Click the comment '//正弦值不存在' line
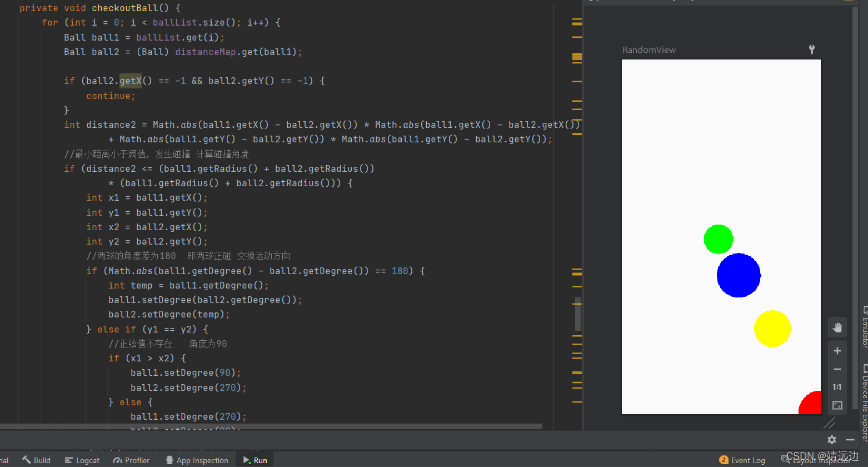 coord(168,344)
